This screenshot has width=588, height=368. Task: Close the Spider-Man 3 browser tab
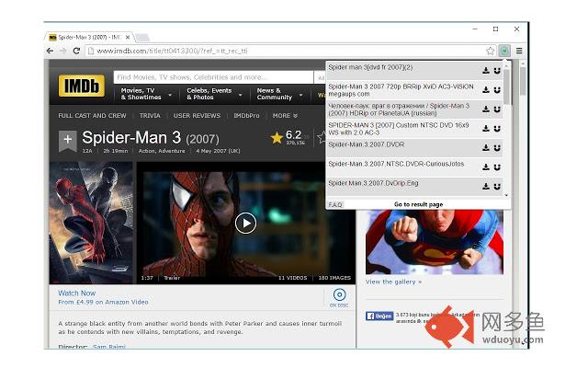(x=128, y=37)
